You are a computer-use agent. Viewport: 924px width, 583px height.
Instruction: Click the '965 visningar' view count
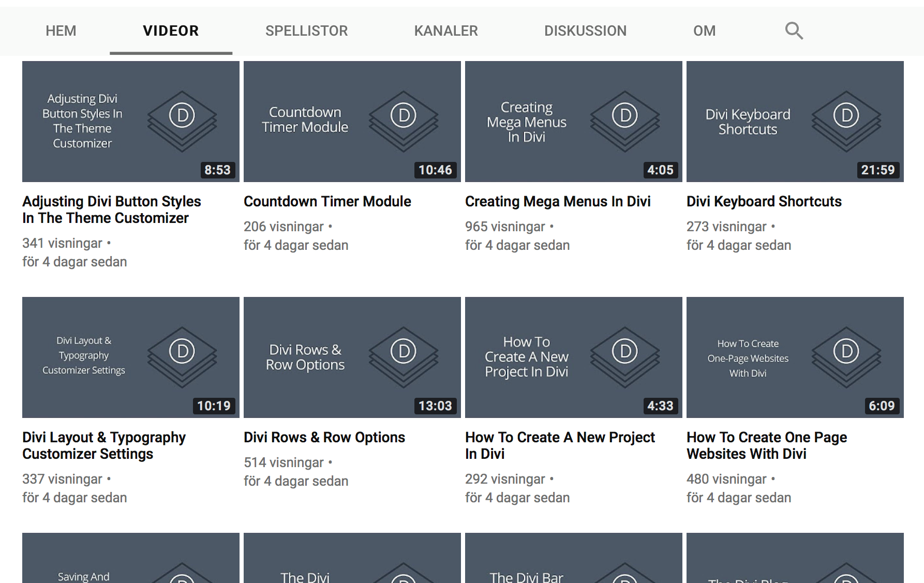tap(505, 227)
